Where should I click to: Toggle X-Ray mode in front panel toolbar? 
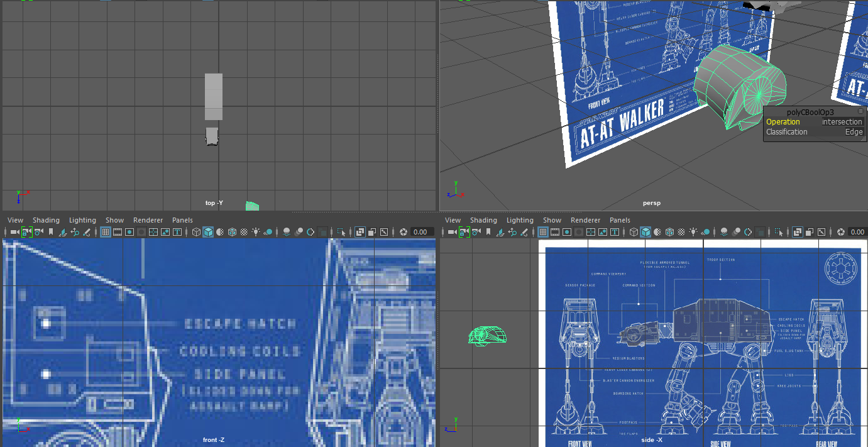(360, 232)
